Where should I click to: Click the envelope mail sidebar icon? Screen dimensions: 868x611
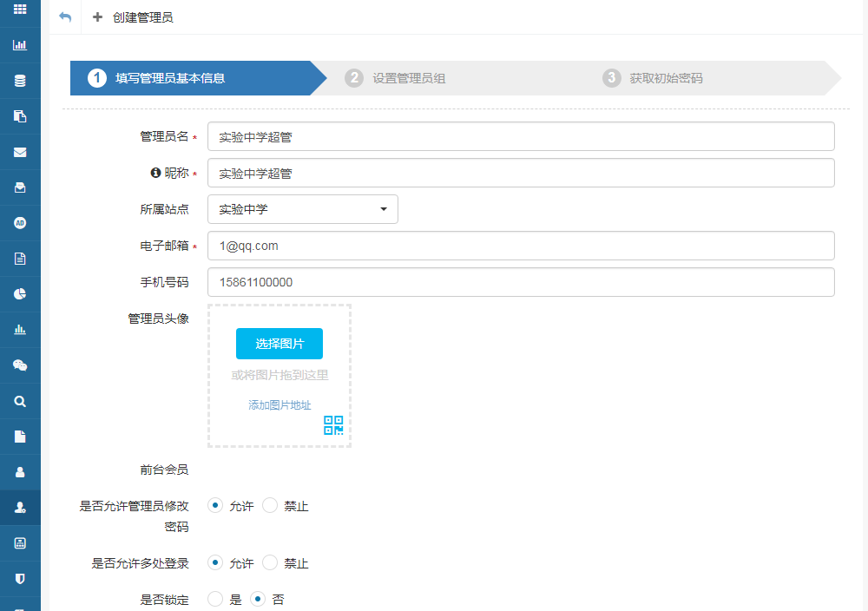[20, 152]
